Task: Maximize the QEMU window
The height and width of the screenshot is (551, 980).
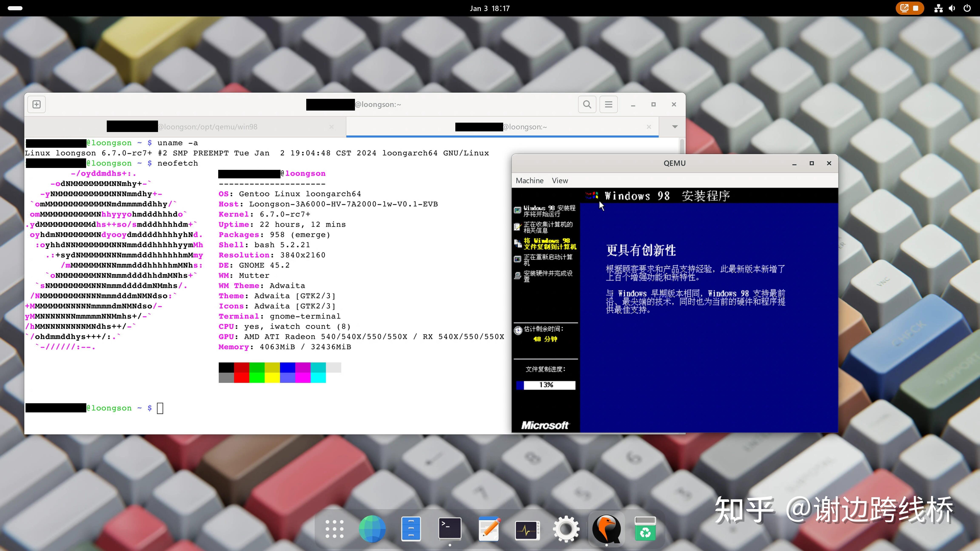Action: tap(812, 163)
